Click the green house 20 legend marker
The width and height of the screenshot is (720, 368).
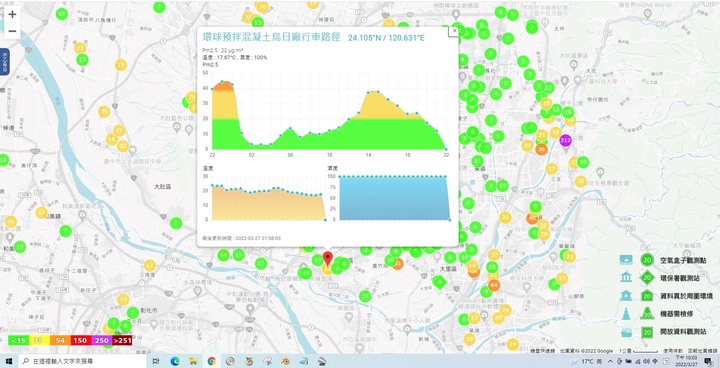(647, 295)
